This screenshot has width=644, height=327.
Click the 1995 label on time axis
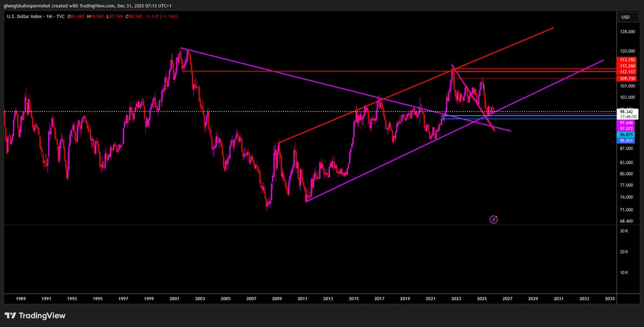click(x=97, y=298)
